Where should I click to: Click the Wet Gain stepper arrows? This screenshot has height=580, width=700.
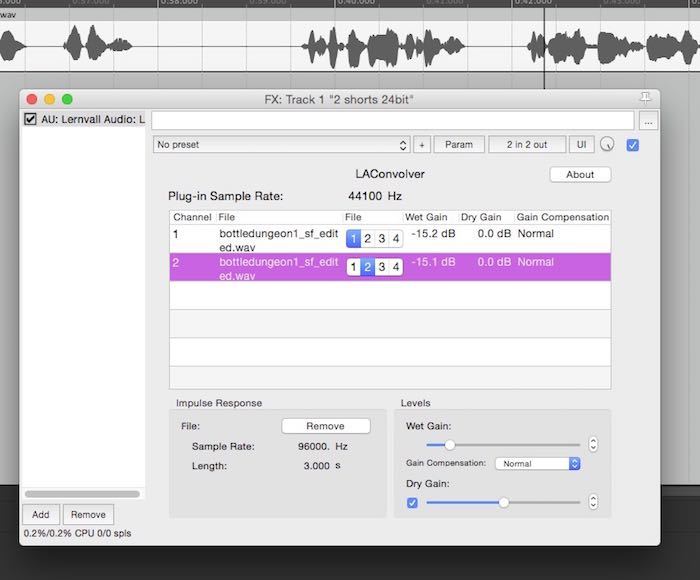tap(593, 444)
